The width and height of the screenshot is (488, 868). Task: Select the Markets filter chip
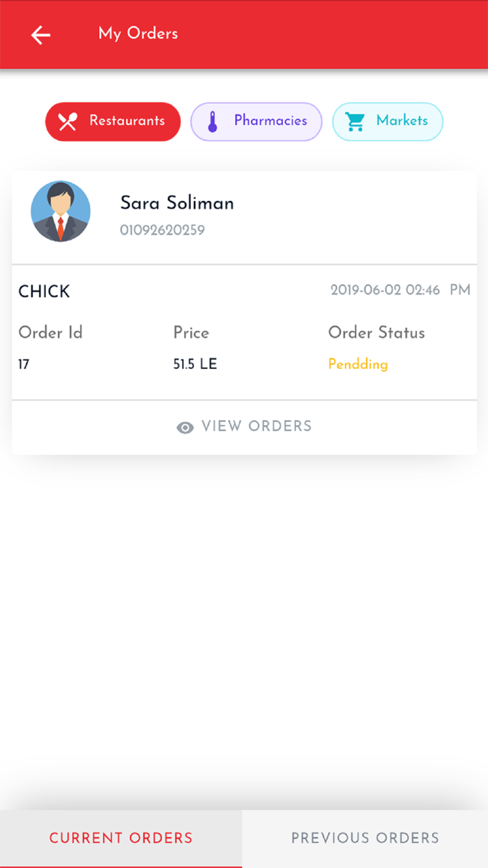tap(388, 122)
